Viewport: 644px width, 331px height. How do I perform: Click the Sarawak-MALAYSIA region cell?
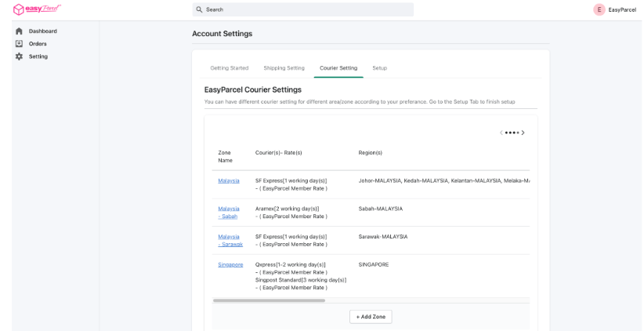383,237
